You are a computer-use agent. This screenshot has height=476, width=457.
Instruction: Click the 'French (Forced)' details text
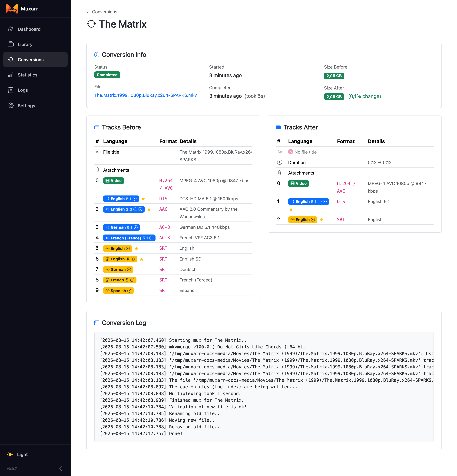click(196, 280)
